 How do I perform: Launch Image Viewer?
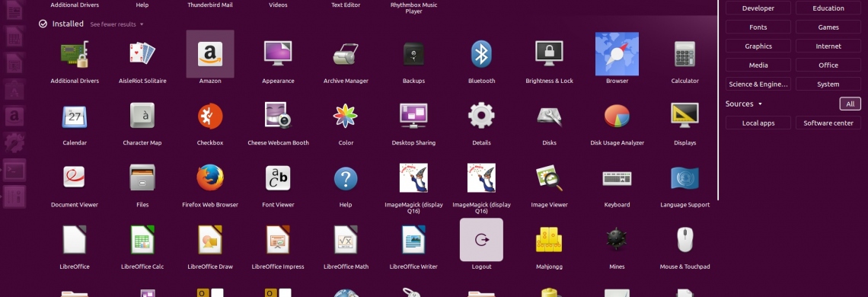click(549, 178)
